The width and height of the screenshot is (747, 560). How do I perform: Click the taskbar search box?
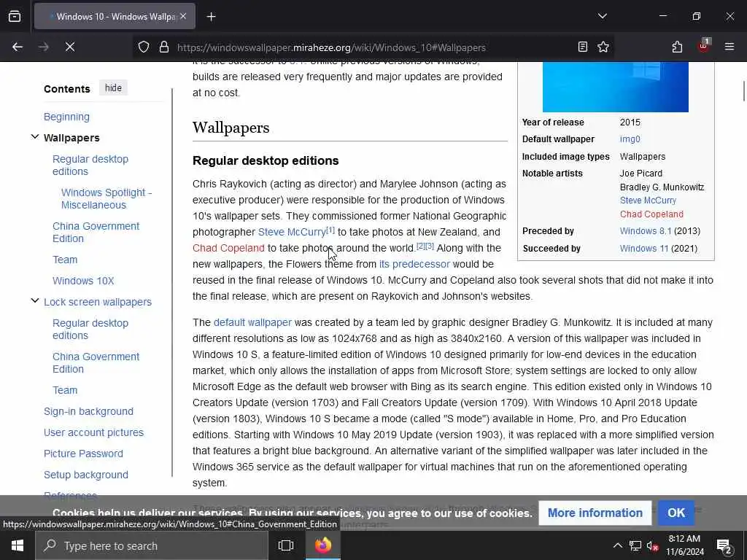tap(152, 545)
